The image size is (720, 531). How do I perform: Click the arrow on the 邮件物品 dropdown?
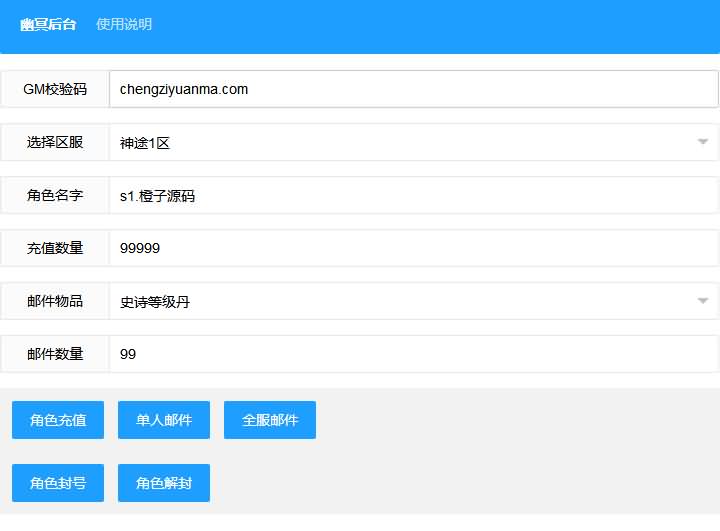(x=702, y=301)
